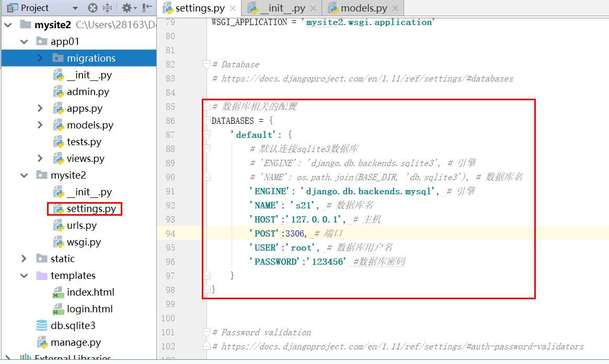This screenshot has width=609, height=364.
Task: Select admin.py in app01
Action: pyautogui.click(x=88, y=91)
